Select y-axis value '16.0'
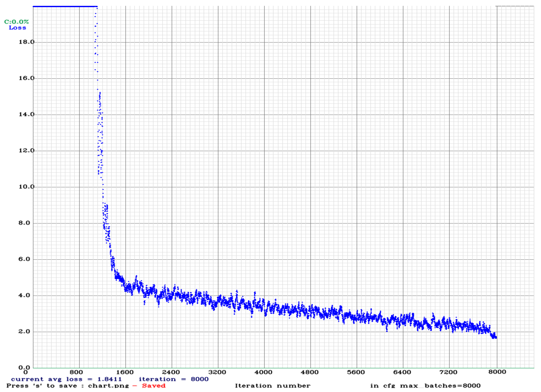The width and height of the screenshot is (541, 392). click(26, 78)
